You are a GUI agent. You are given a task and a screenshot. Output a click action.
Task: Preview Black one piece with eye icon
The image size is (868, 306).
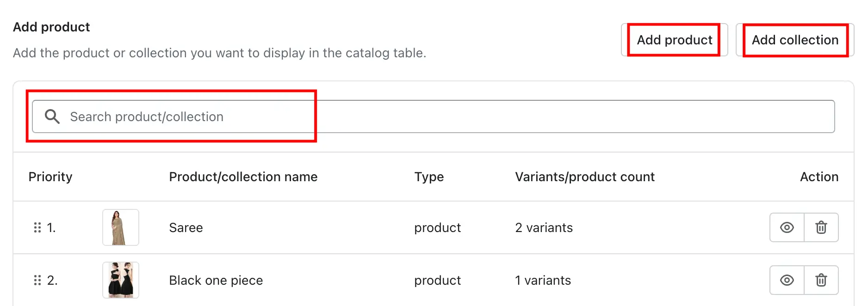tap(787, 280)
